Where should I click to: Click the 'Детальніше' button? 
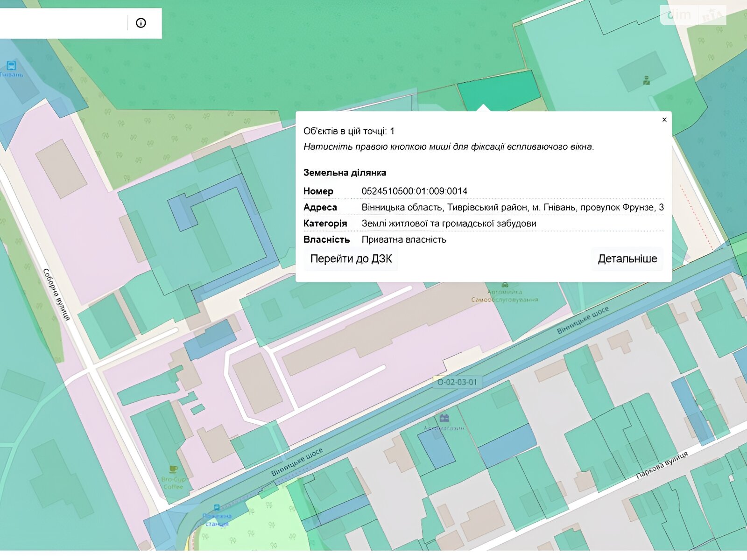pos(627,259)
